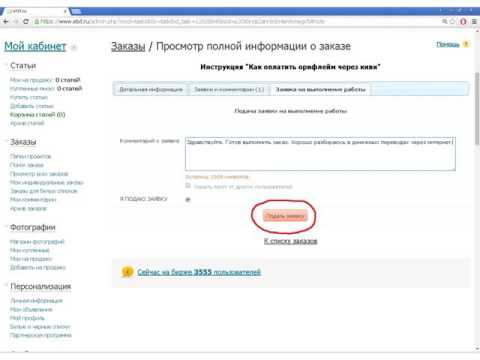Viewport: 480px width, 360px height.
Task: Open the browser hamburger menu
Action: 474,21
